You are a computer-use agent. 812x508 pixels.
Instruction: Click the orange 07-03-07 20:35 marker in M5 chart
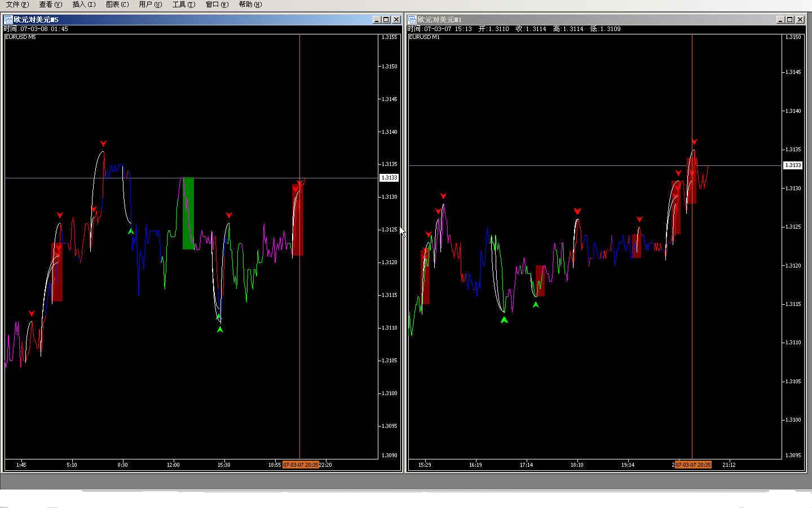coord(301,465)
